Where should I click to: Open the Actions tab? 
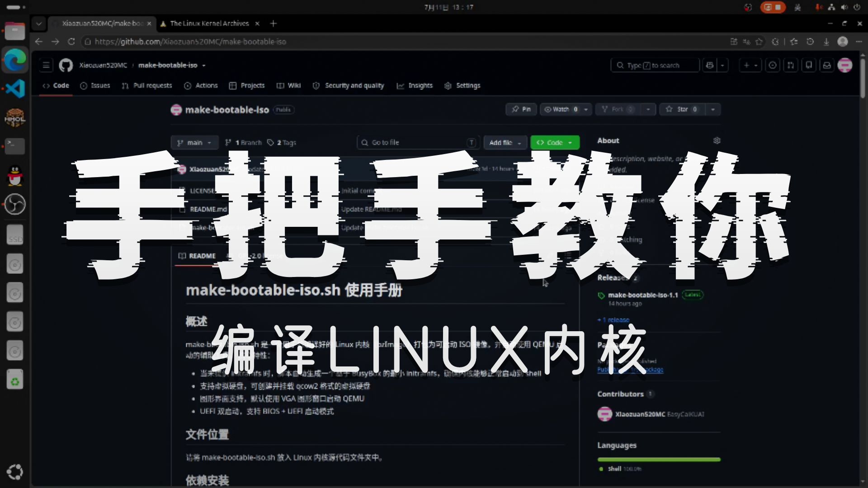tap(201, 85)
